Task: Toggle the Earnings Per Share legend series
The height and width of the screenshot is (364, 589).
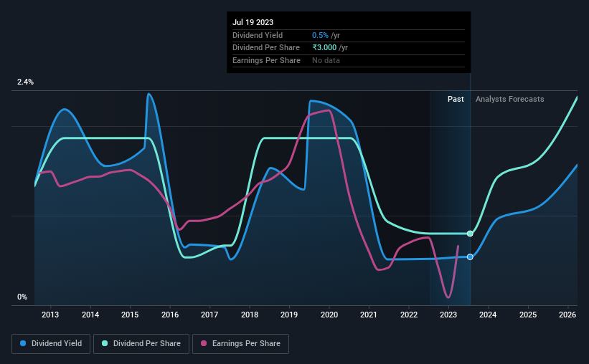Action: [x=240, y=344]
